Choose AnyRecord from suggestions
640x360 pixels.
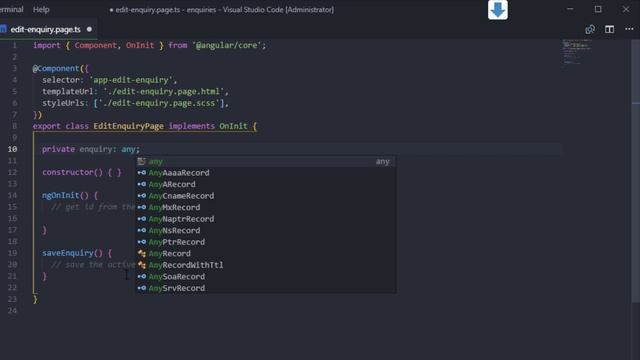266,253
